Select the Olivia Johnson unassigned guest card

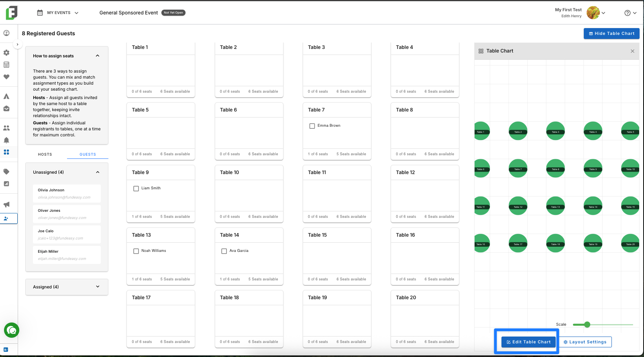(x=67, y=194)
